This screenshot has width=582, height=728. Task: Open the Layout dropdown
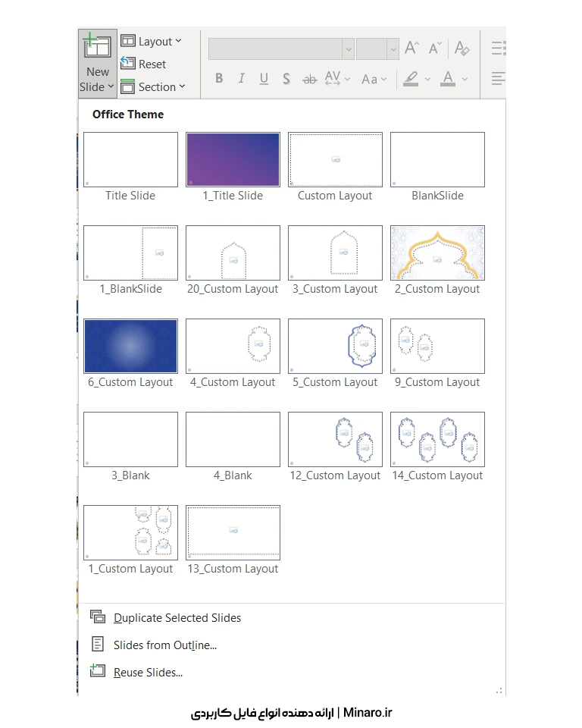[x=152, y=42]
